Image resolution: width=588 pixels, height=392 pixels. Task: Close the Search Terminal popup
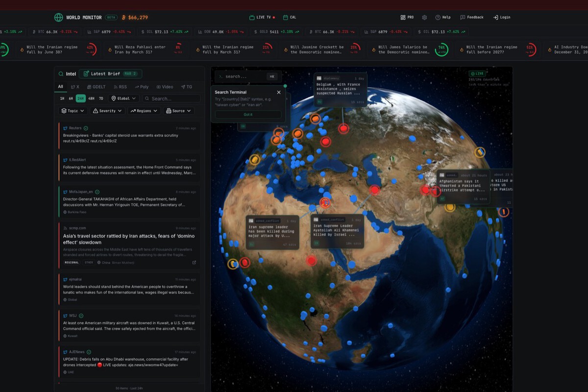click(x=279, y=92)
